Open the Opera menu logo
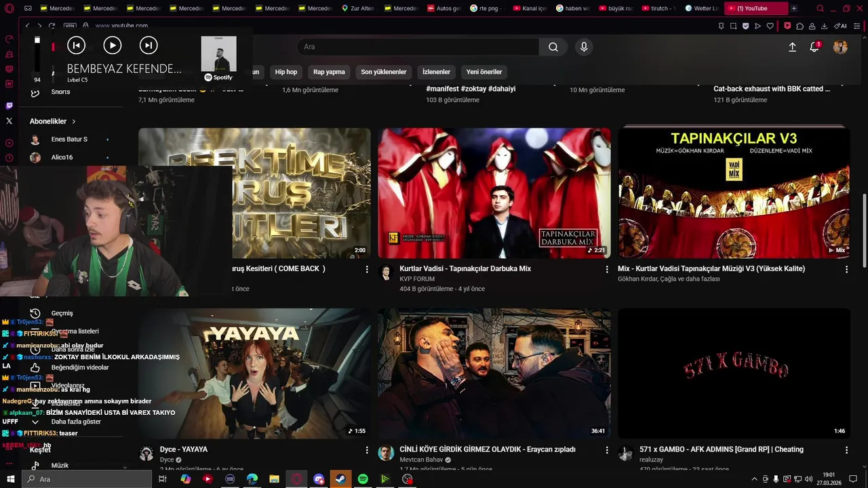Screen dimensions: 868x488 [9, 8]
